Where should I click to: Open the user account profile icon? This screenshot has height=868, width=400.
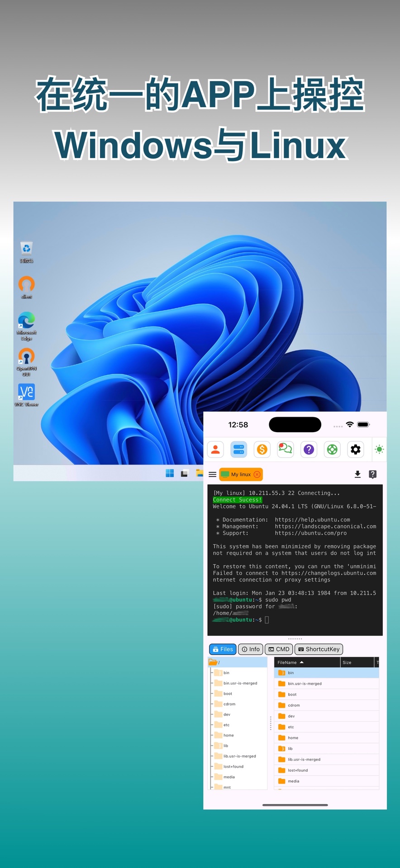[215, 449]
